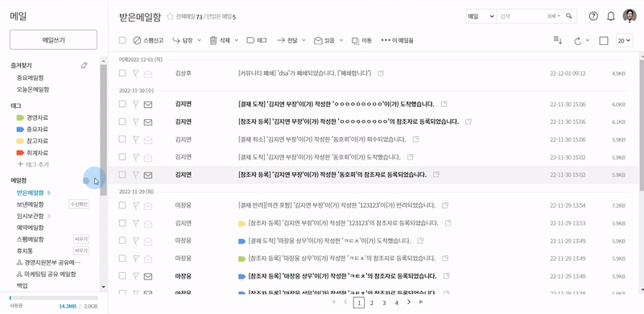Check the 결재 취소 동호회 mail checkbox
The height and width of the screenshot is (314, 644).
(122, 139)
